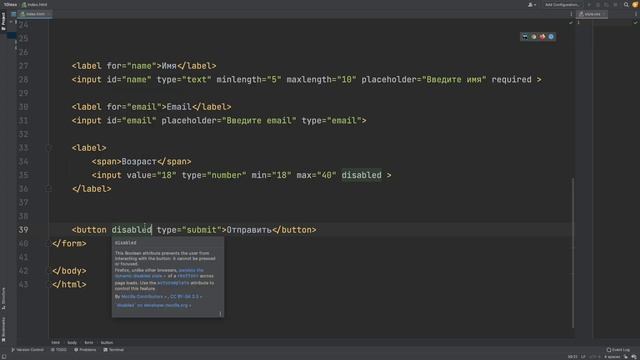
Task: Click the editor vertical scrollbar
Action: pyautogui.click(x=573, y=252)
